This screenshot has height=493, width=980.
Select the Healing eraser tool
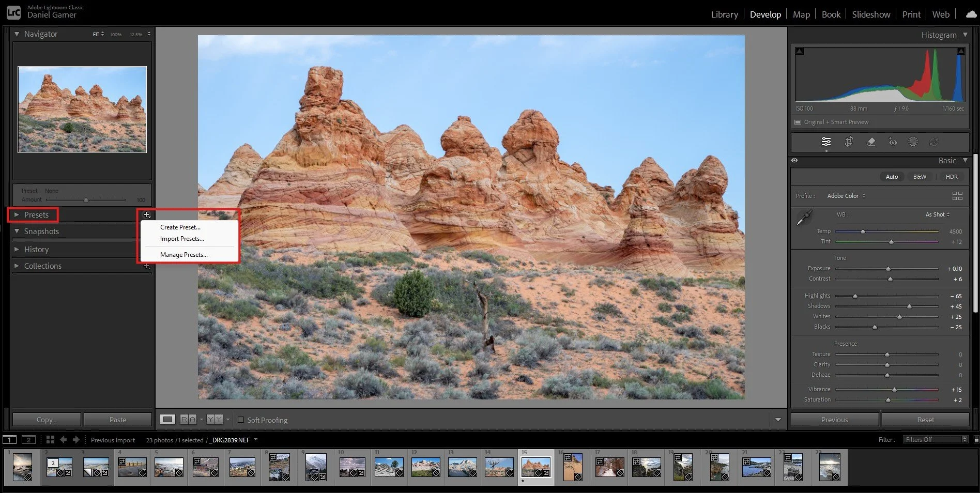point(871,142)
